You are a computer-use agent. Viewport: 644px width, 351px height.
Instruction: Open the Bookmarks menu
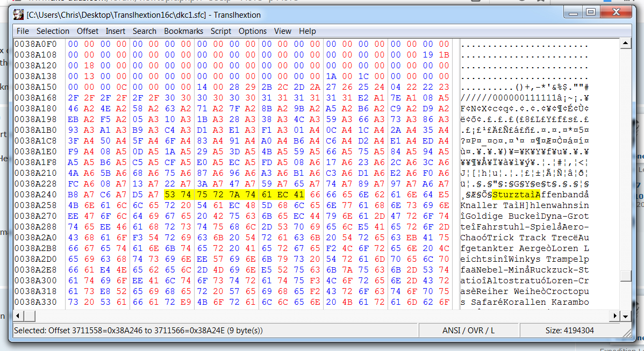tap(183, 31)
